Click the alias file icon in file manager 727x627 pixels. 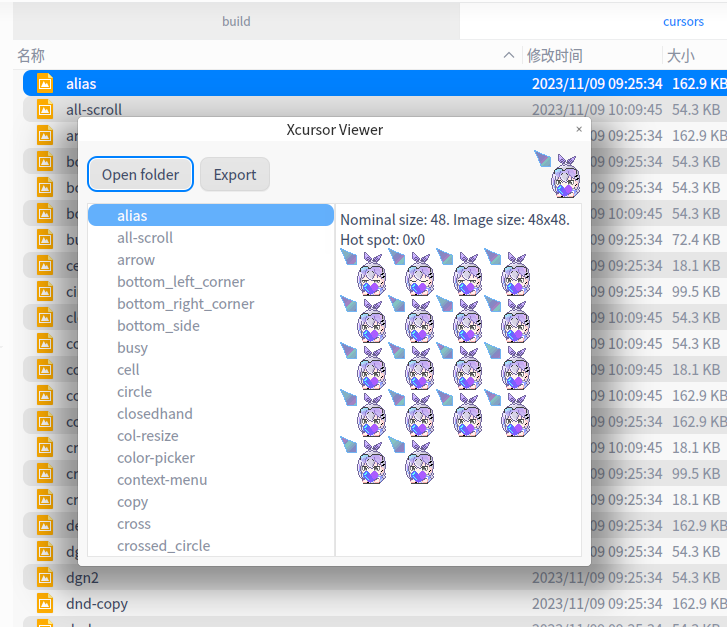click(x=45, y=84)
